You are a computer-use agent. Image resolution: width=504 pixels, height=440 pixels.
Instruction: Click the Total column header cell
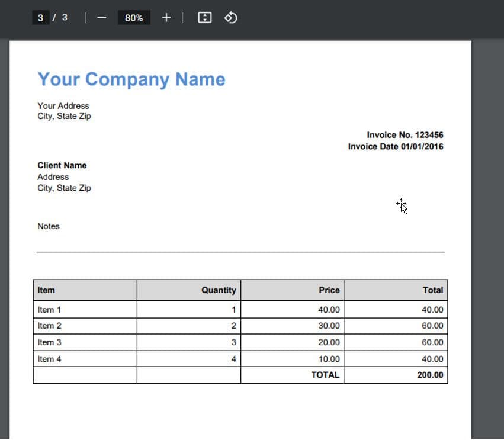coord(432,290)
